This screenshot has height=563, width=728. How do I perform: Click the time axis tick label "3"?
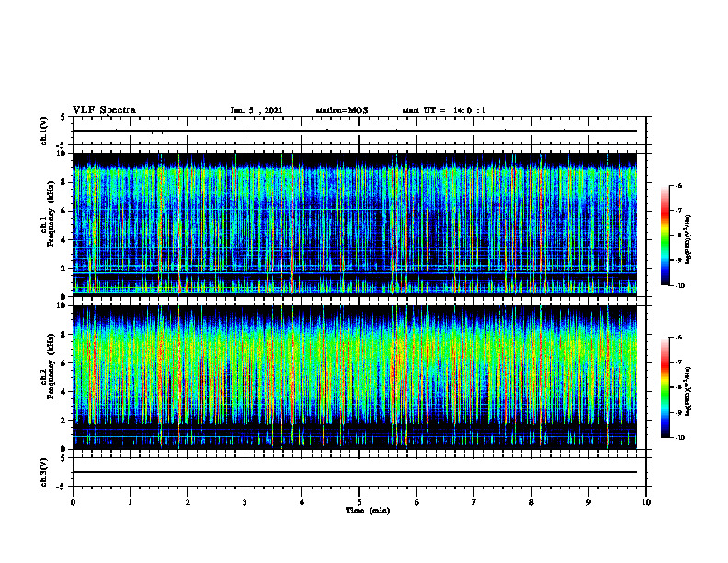(x=245, y=502)
